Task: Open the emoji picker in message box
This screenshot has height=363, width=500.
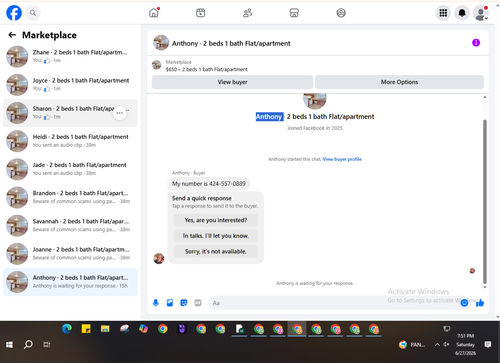Action: point(464,303)
